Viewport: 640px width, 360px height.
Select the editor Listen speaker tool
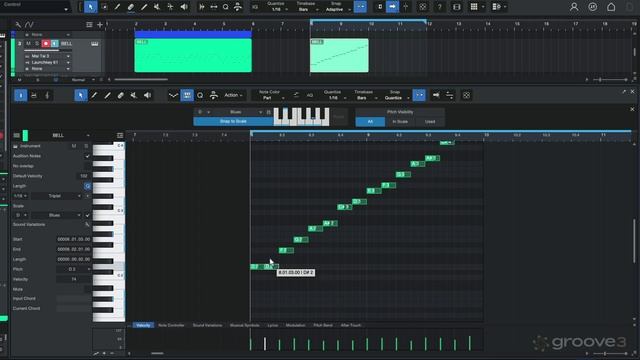(147, 95)
